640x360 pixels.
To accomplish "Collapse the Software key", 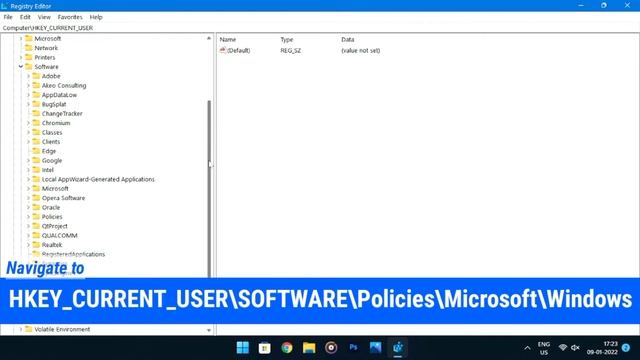I will pyautogui.click(x=21, y=67).
